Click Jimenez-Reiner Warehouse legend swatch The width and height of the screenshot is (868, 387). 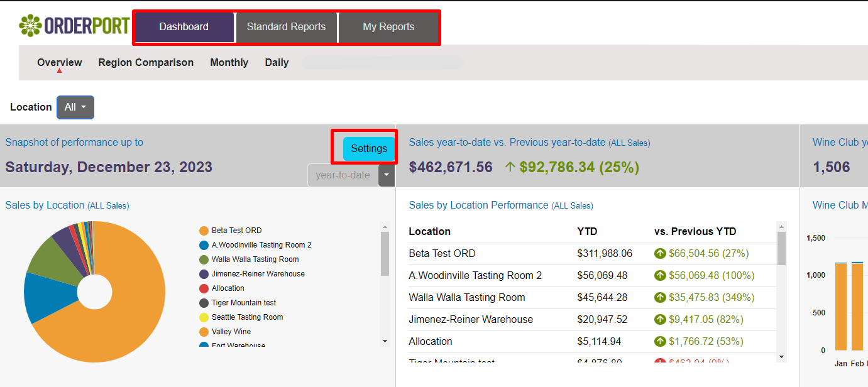[204, 274]
